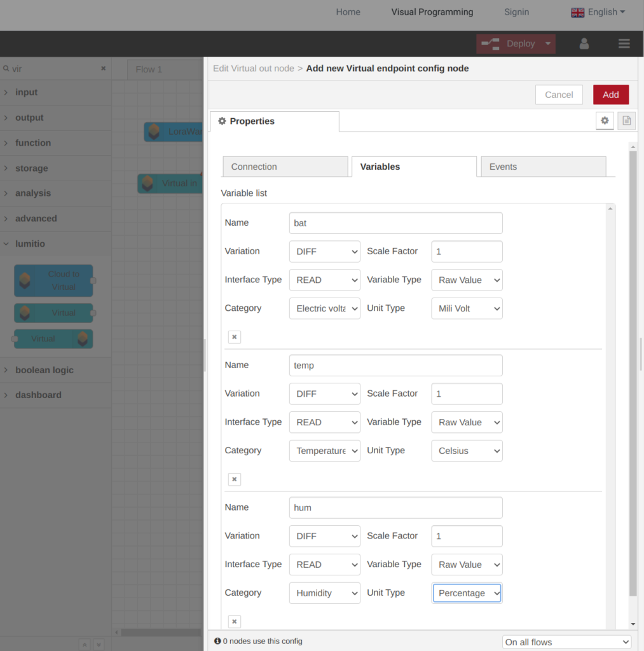Switch to the Connection tab
The width and height of the screenshot is (644, 651).
pyautogui.click(x=285, y=167)
